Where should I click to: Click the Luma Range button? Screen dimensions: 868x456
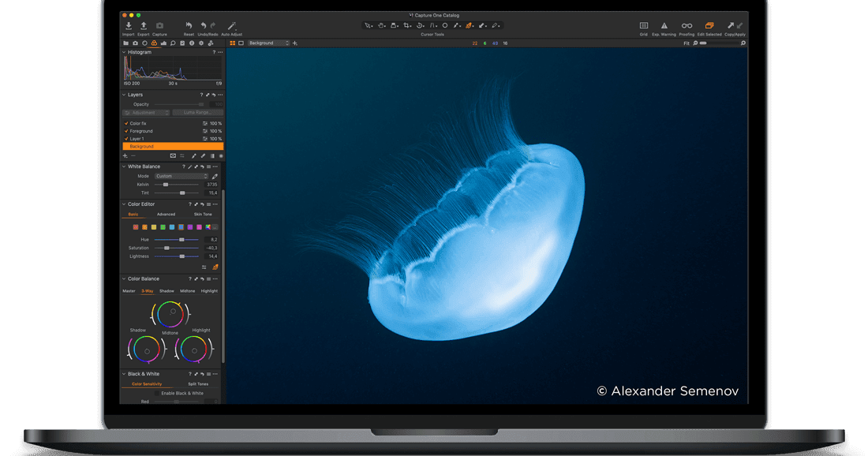coord(197,112)
